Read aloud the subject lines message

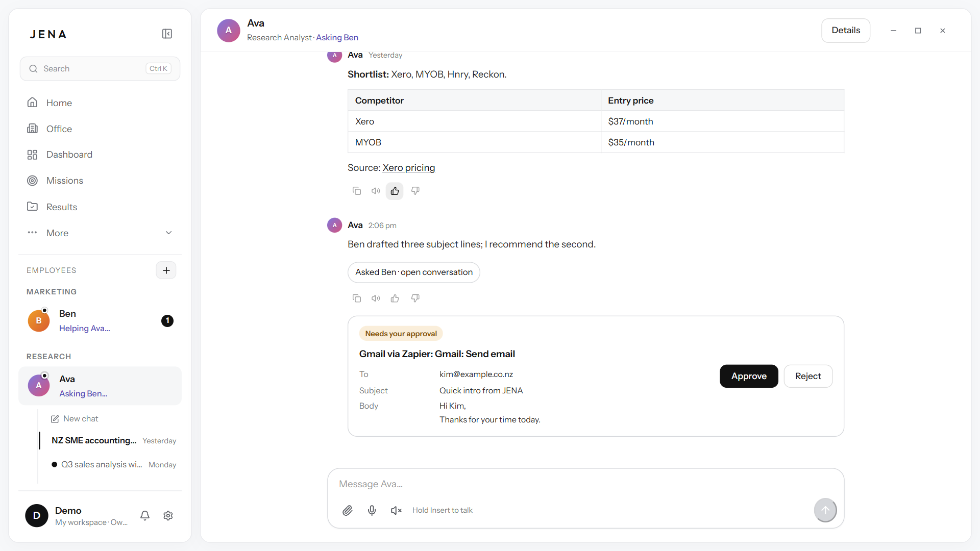tap(376, 298)
